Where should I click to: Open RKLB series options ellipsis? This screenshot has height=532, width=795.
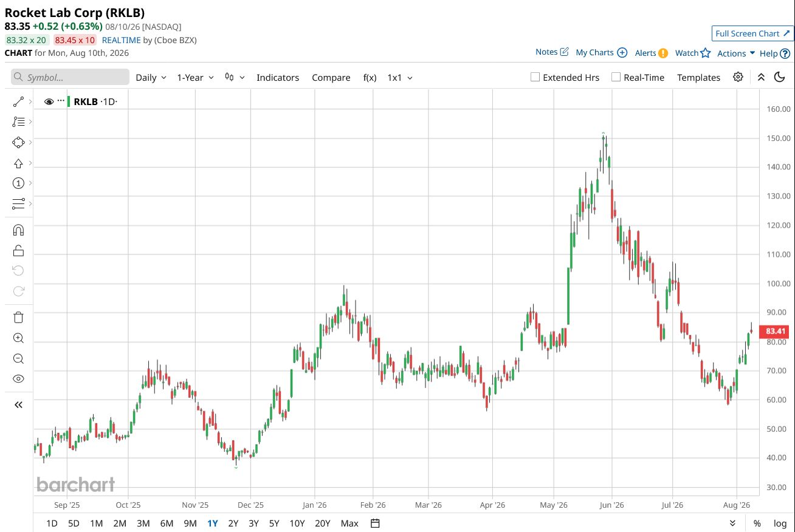[x=61, y=101]
